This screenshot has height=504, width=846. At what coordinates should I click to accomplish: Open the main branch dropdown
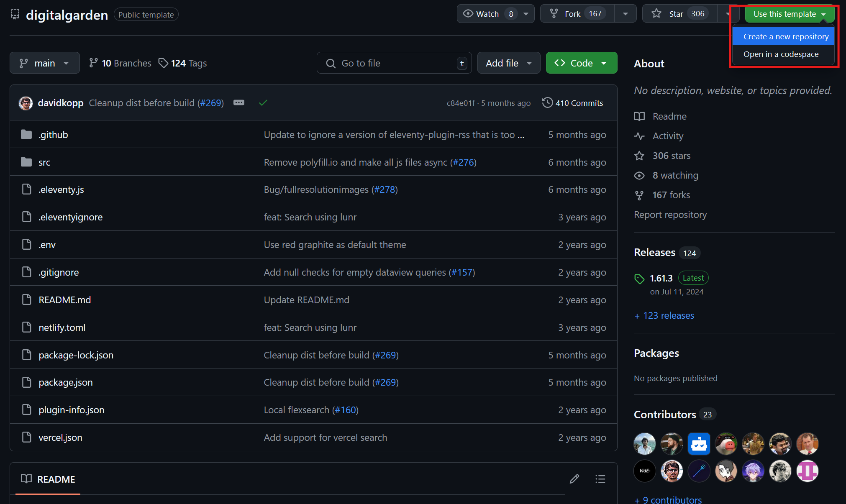(x=44, y=63)
